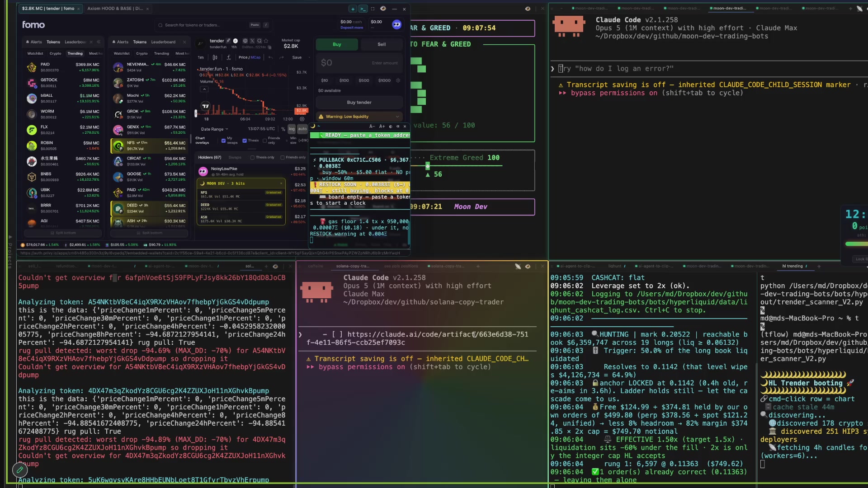Select the candlestick chart type icon

click(215, 57)
